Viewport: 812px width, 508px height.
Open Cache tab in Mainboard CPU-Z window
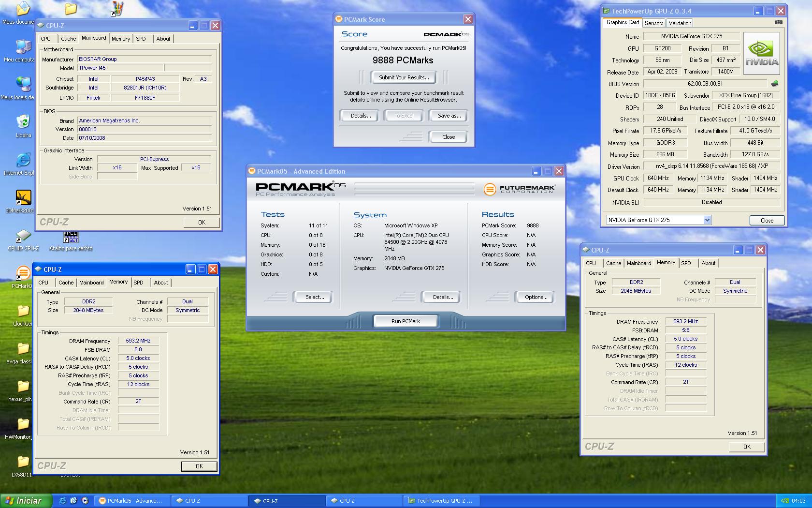coord(68,39)
